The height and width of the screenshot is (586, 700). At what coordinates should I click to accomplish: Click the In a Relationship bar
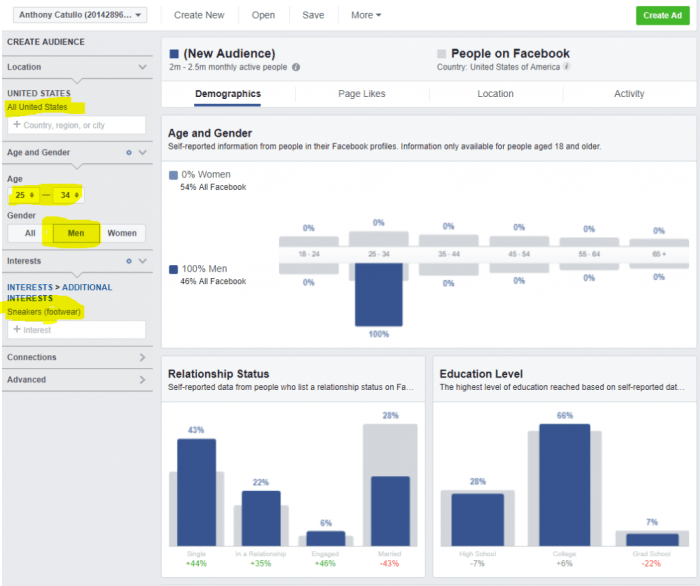[x=261, y=519]
